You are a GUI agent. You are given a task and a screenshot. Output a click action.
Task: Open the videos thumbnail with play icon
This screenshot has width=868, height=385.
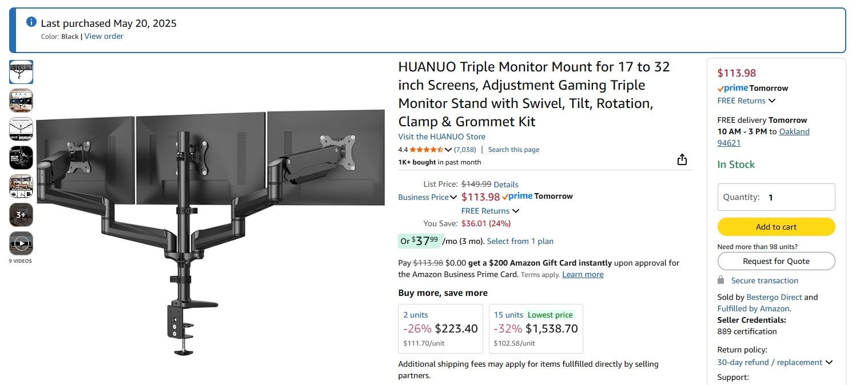[x=21, y=243]
